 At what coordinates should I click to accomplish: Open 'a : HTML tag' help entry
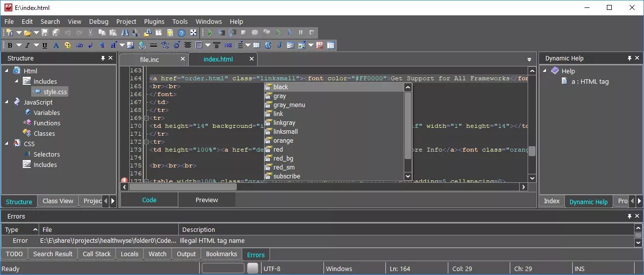pyautogui.click(x=590, y=81)
